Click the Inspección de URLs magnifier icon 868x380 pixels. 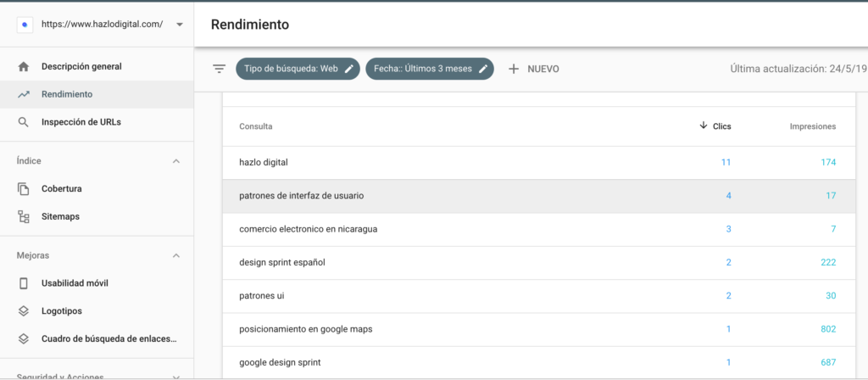[x=24, y=122]
